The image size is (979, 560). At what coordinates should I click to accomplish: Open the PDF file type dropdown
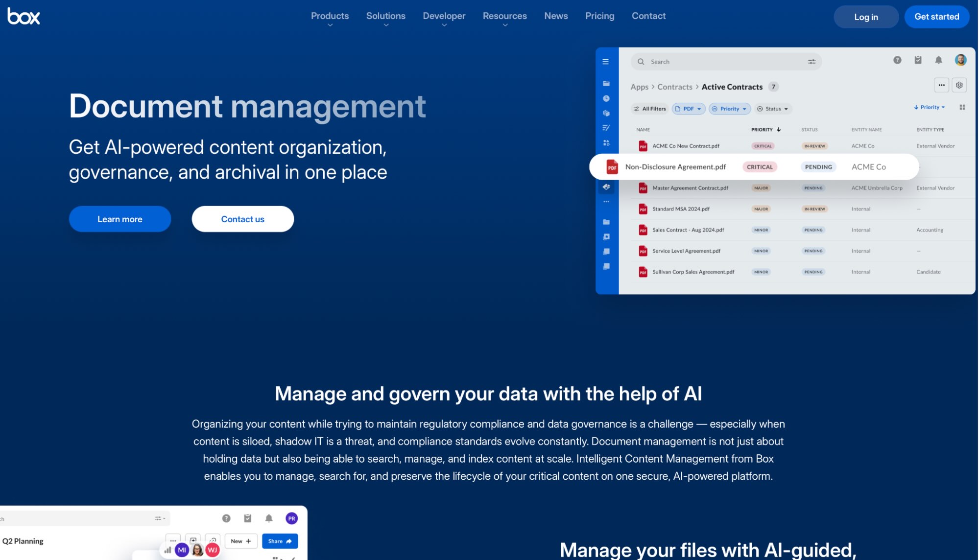(688, 108)
